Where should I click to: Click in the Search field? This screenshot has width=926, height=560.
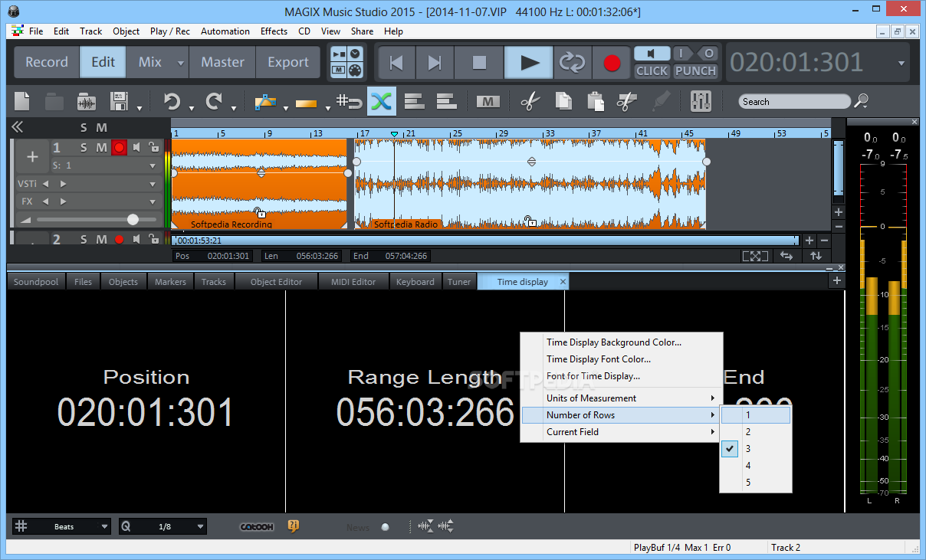(795, 101)
